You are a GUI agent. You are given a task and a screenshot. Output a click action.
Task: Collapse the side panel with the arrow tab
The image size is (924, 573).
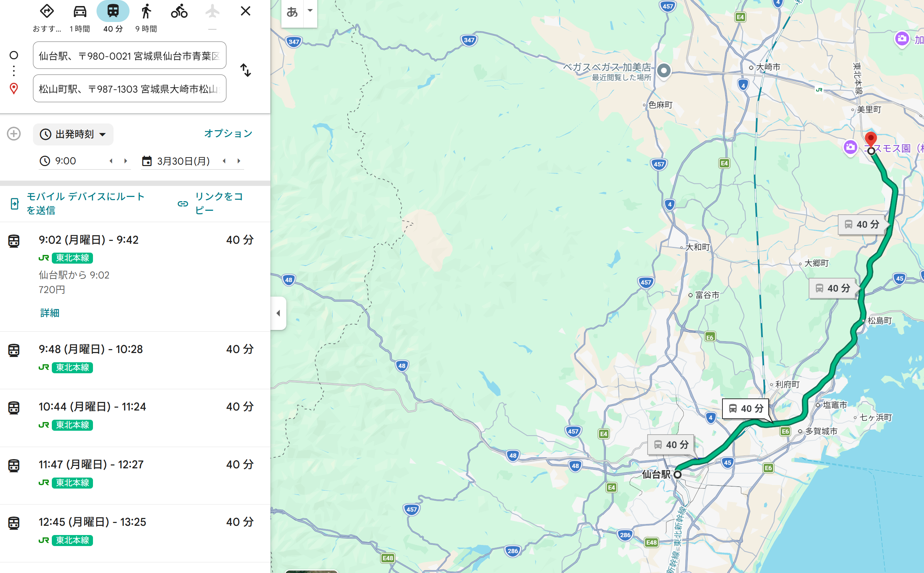(x=278, y=313)
